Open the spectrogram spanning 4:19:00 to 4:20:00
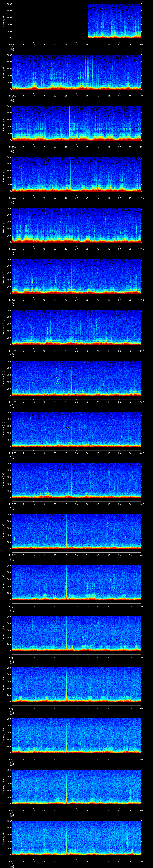This screenshot has height=868, width=153. point(77,531)
